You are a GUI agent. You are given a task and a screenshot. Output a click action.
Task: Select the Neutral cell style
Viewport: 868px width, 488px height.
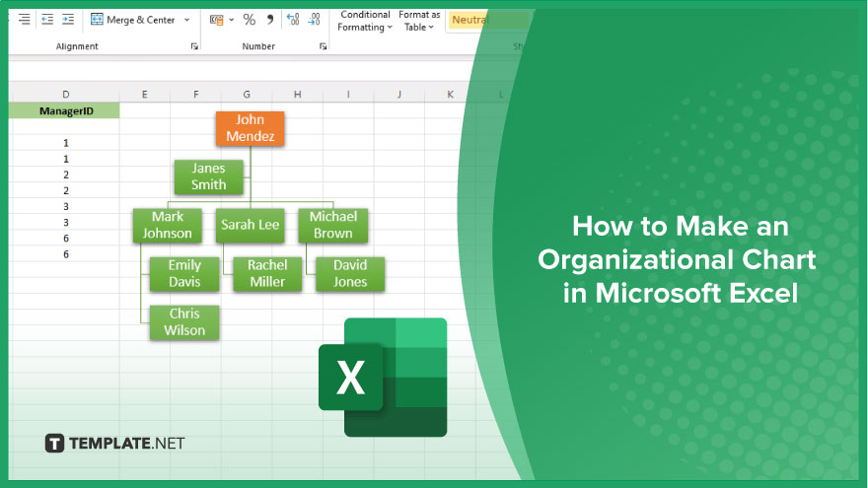coord(487,20)
